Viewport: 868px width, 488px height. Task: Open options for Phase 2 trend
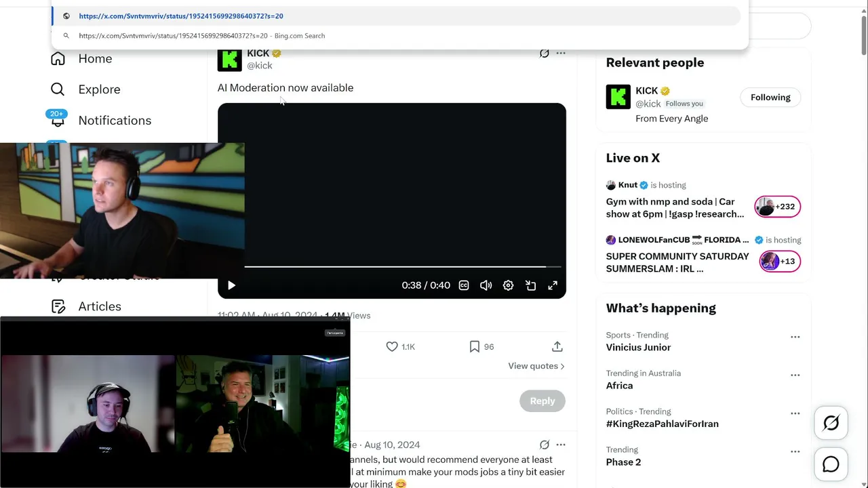coord(795,451)
